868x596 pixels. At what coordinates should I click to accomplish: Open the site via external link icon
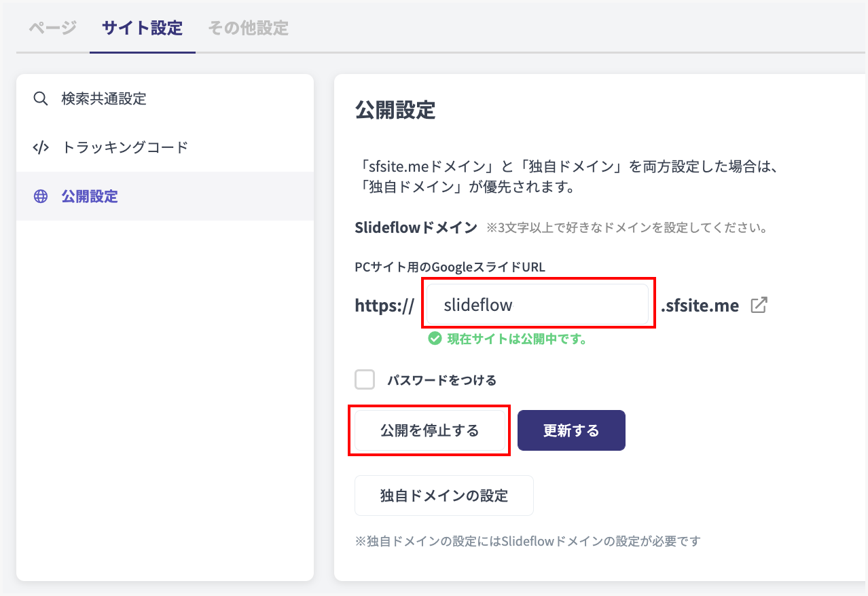(759, 305)
